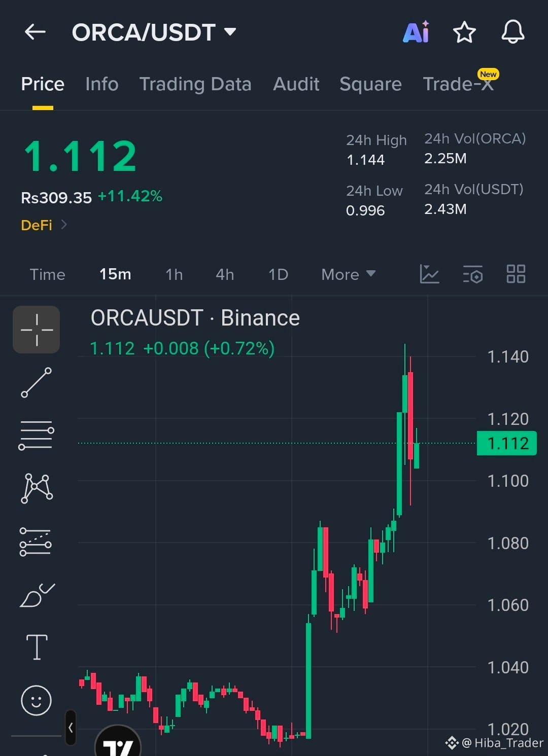Select the XABCD pattern tool
The width and height of the screenshot is (548, 756).
pyautogui.click(x=37, y=488)
